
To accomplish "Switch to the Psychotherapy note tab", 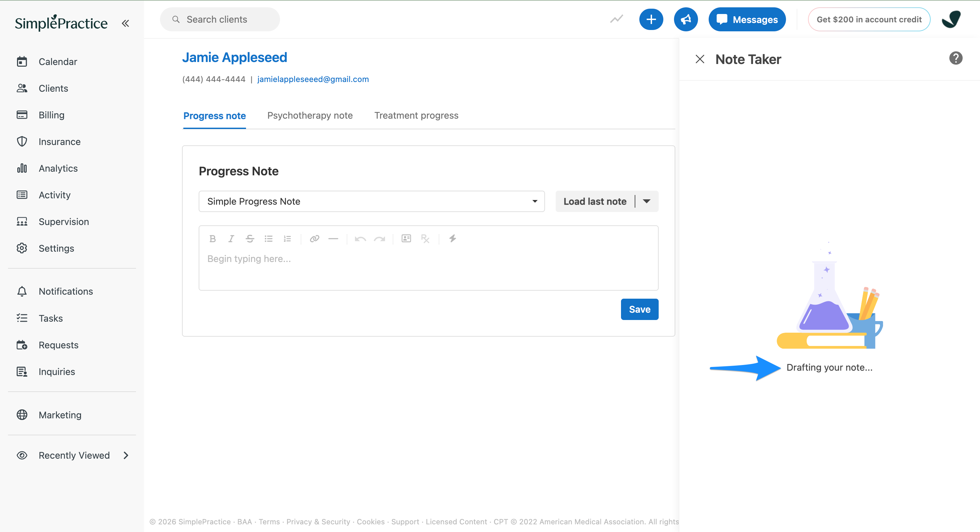I will 310,115.
